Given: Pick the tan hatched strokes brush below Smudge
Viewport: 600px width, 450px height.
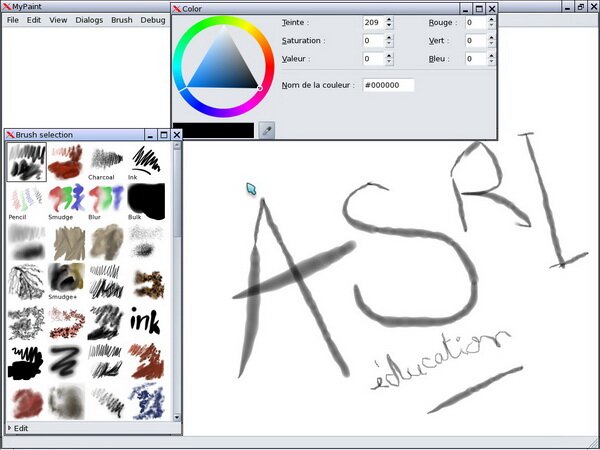Looking at the screenshot, I should 66,241.
